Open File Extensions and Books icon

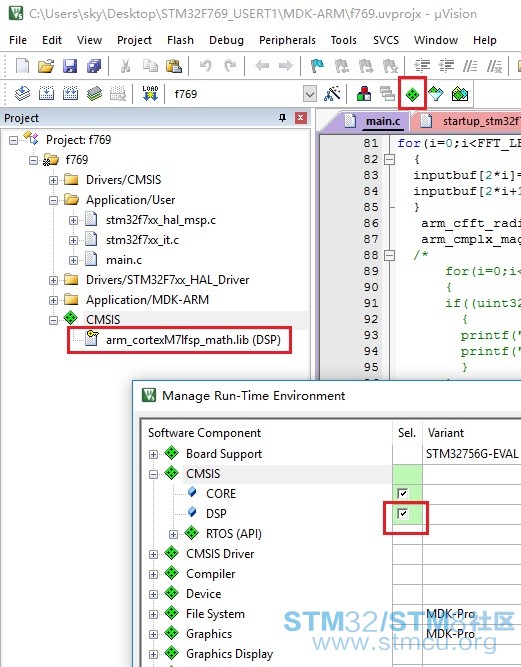(x=364, y=94)
